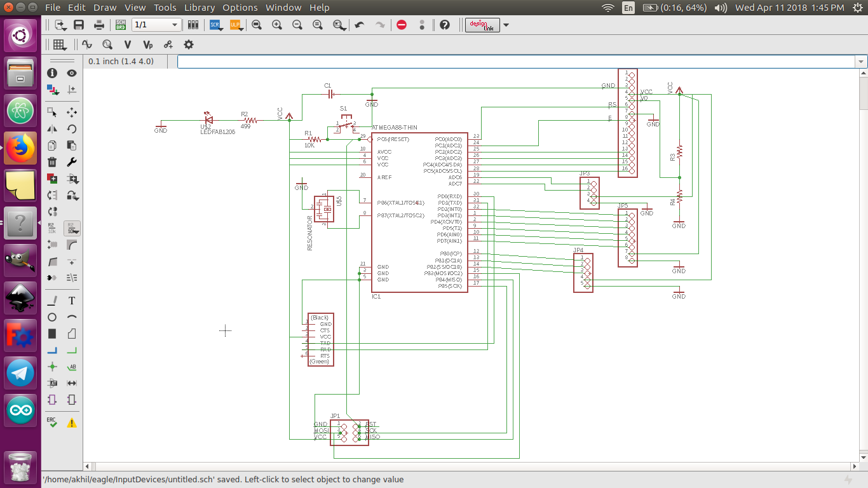
Task: Switch to board with SCH/BRD icon
Action: pos(120,25)
